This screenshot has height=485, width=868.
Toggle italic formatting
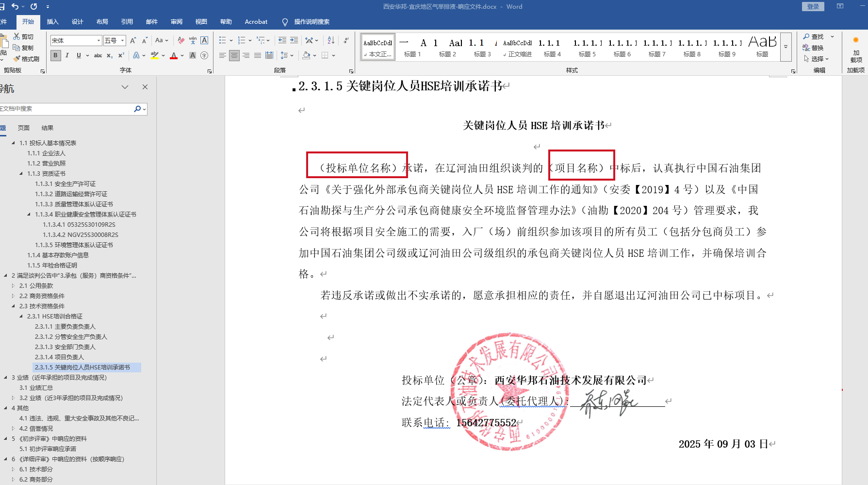point(67,55)
